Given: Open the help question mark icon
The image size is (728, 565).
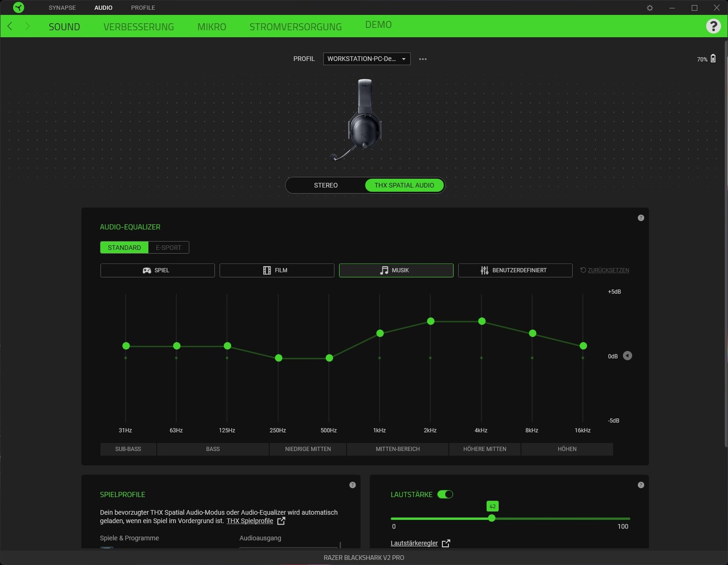Looking at the screenshot, I should point(713,26).
